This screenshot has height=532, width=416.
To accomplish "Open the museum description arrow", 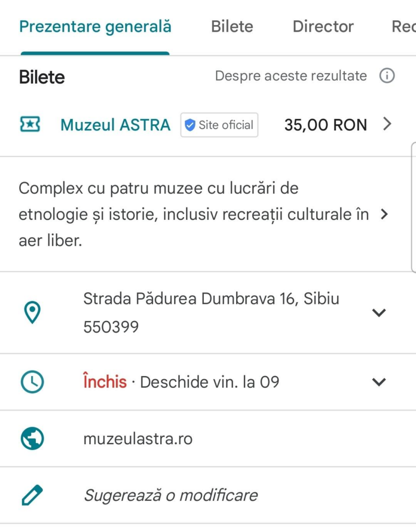I will click(x=384, y=214).
